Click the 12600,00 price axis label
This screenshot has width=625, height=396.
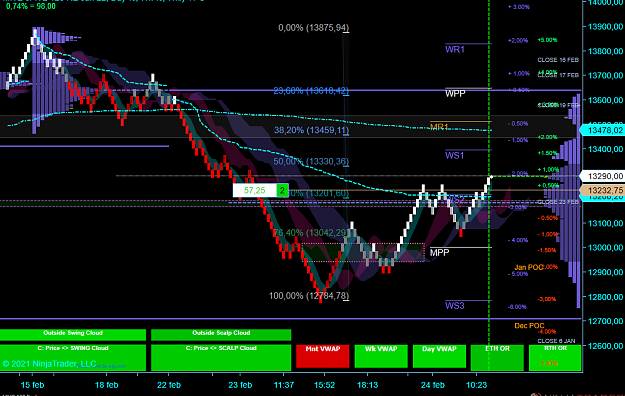(x=605, y=346)
